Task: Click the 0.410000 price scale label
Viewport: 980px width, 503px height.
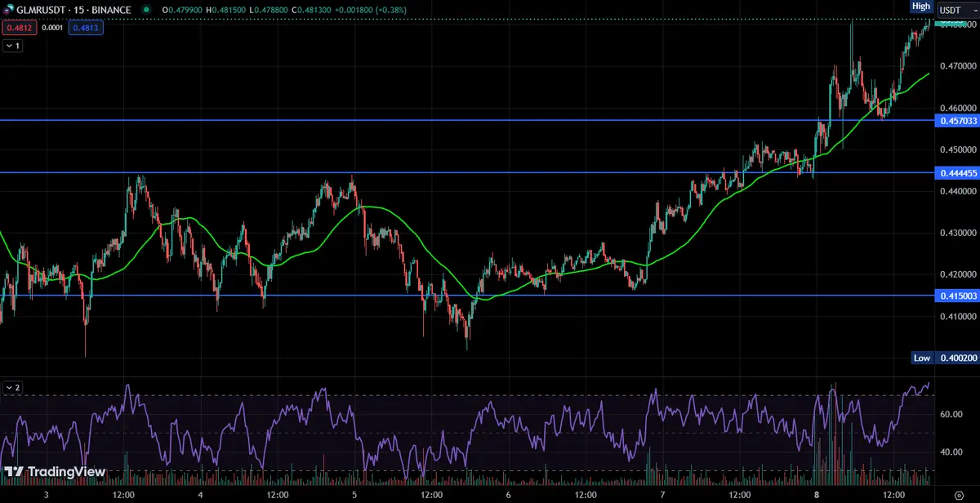Action: pyautogui.click(x=958, y=316)
